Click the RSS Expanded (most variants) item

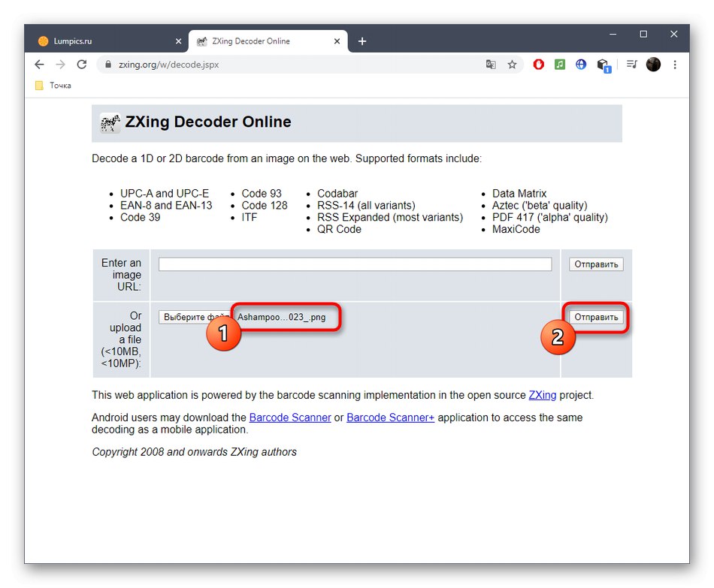point(390,218)
